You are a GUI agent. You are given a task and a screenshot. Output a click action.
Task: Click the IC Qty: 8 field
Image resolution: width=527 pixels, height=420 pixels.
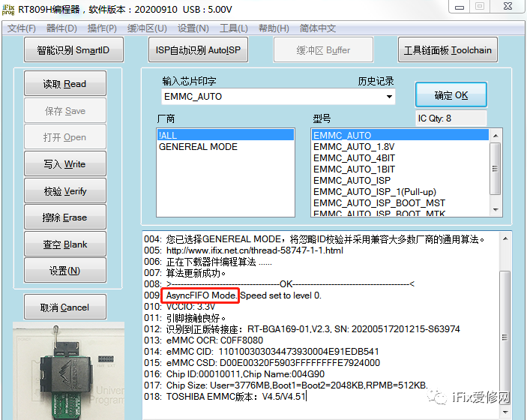pos(451,118)
